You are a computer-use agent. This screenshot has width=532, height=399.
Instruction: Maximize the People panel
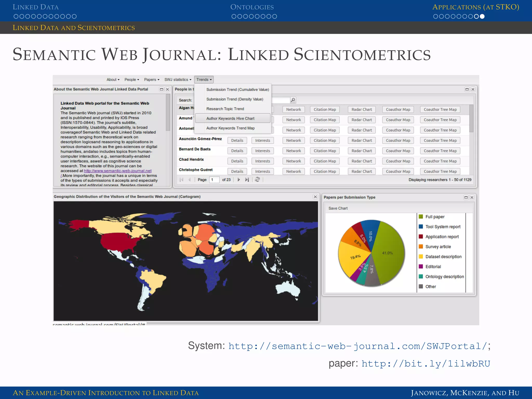click(467, 89)
